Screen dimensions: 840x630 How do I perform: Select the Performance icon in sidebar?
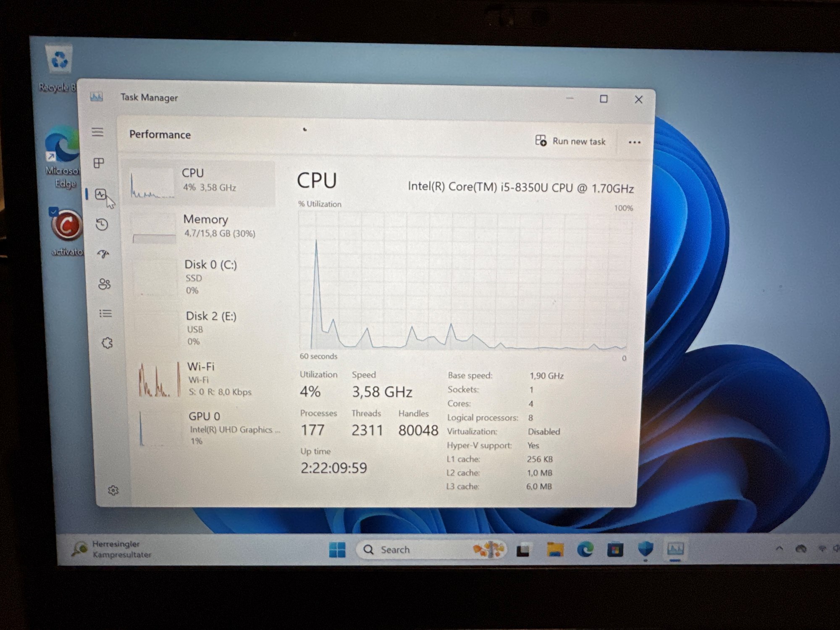(100, 194)
